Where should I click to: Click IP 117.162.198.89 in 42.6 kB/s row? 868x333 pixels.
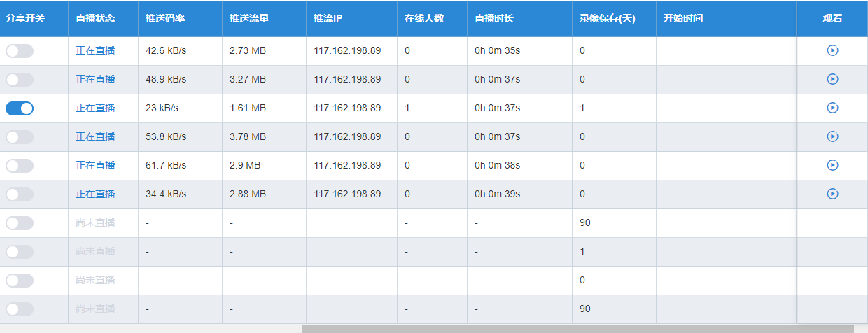click(347, 50)
